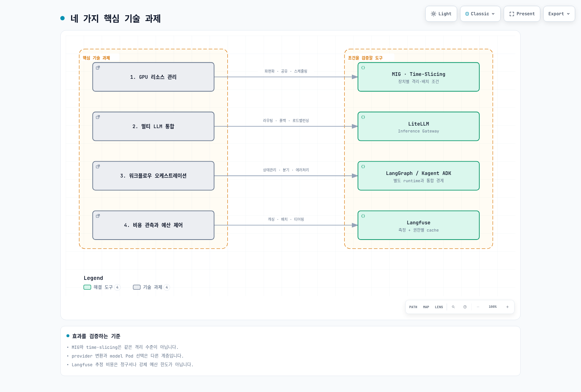
Task: Open the Classic style dropdown
Action: (480, 14)
